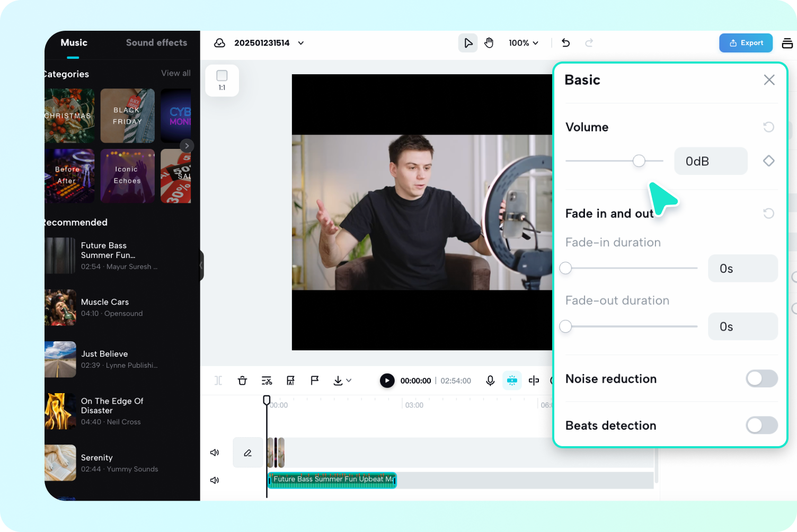
Task: Click the flag marker icon in timeline toolbar
Action: pos(314,380)
